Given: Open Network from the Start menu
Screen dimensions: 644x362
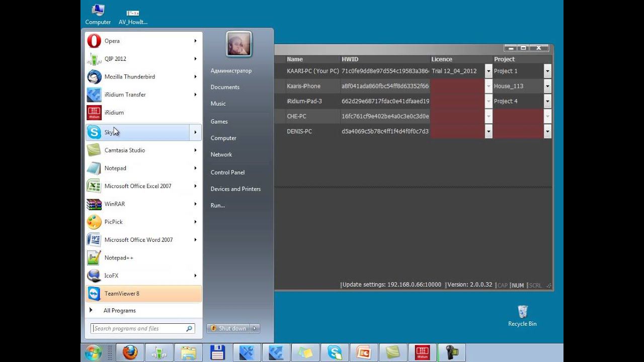Looking at the screenshot, I should pyautogui.click(x=221, y=154).
